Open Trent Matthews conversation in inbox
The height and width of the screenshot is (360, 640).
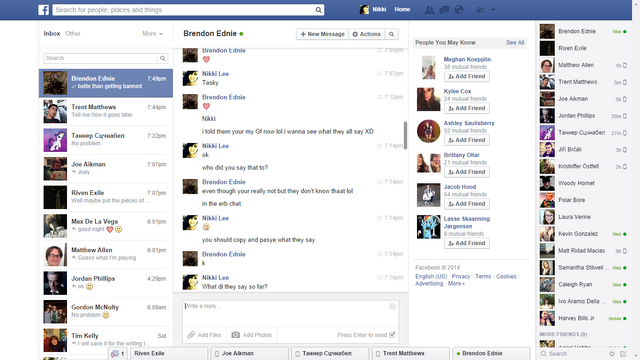[x=106, y=111]
